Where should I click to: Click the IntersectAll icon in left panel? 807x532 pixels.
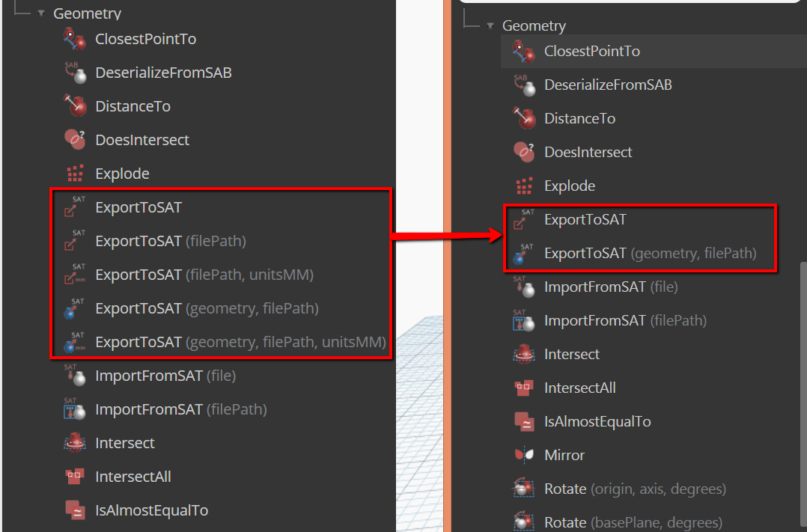[74, 477]
